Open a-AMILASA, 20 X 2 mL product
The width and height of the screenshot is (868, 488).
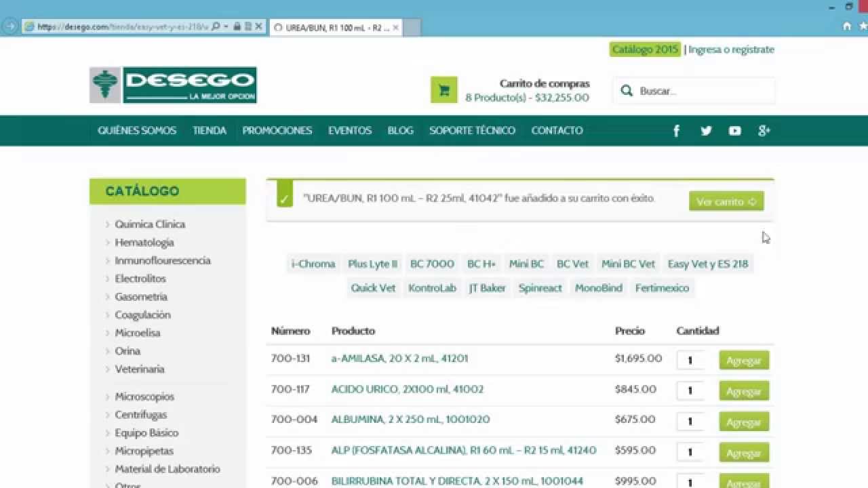(x=399, y=359)
